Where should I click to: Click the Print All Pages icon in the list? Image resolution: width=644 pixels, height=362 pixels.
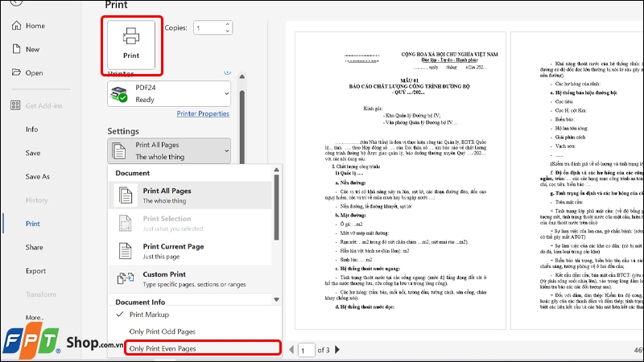pyautogui.click(x=126, y=195)
